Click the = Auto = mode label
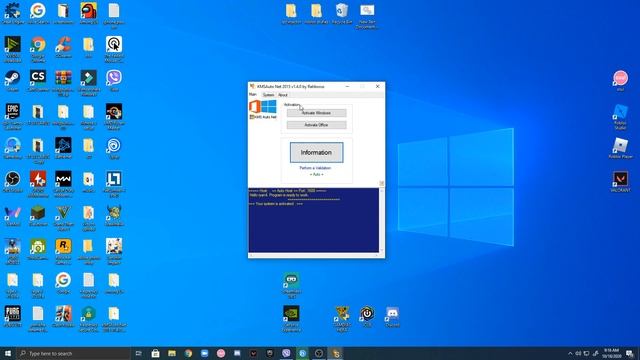Screen dimensions: 640x360 [x=316, y=174]
